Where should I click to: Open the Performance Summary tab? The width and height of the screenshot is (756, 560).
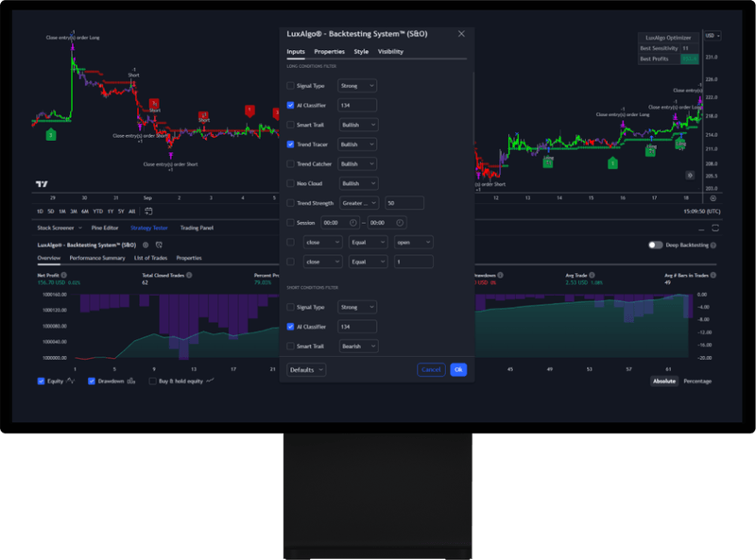[x=97, y=258]
